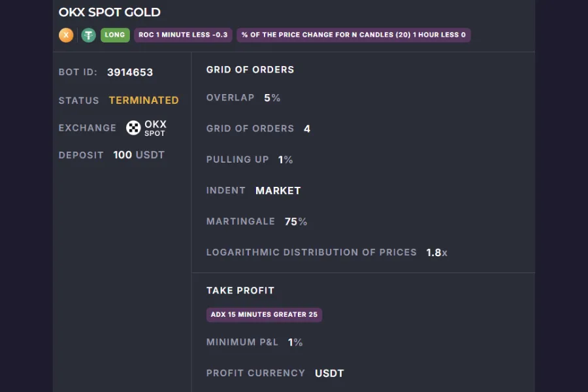Adjust the logarithmic distribution 1.8x value
This screenshot has width=588, height=392.
click(436, 252)
